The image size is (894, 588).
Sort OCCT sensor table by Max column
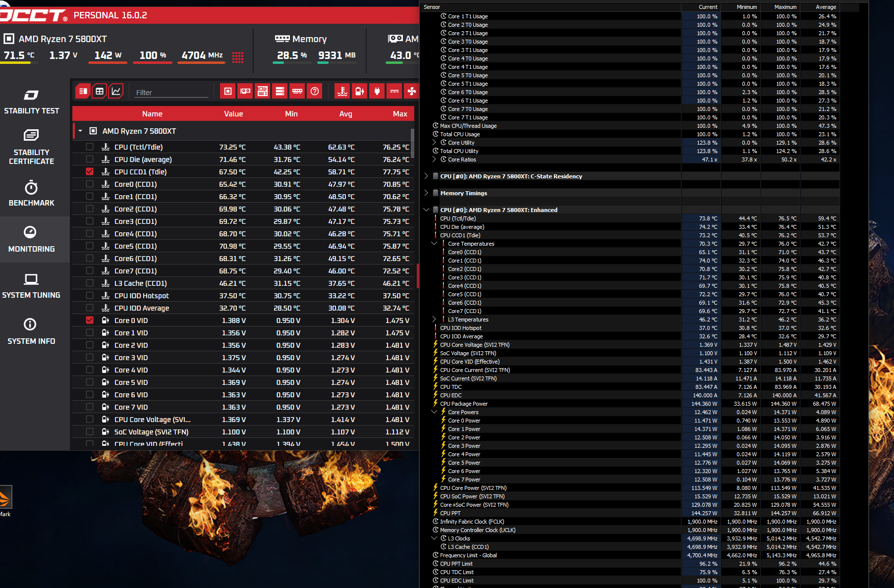pyautogui.click(x=400, y=114)
